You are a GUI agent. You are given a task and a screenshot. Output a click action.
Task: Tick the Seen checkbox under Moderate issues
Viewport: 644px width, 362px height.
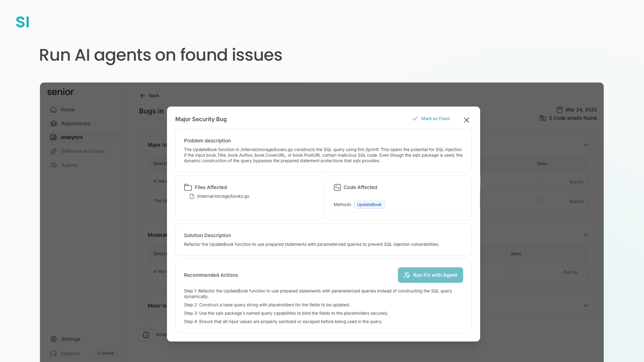coord(514,271)
